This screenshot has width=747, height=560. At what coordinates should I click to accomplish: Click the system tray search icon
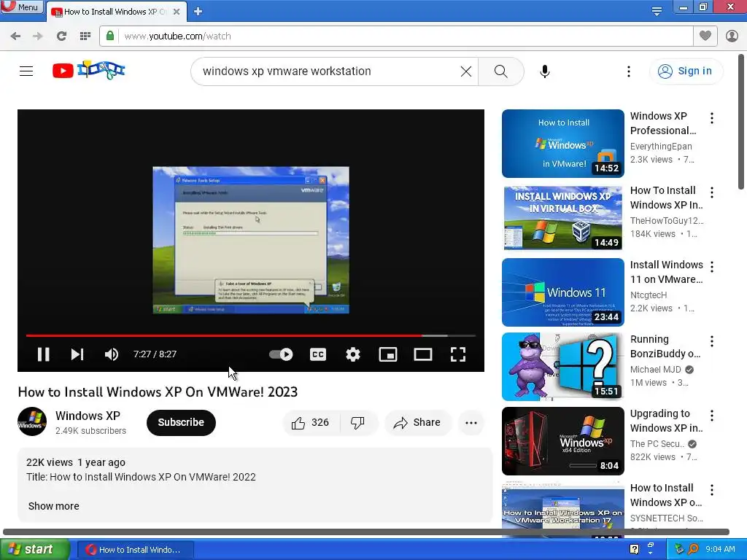693,549
